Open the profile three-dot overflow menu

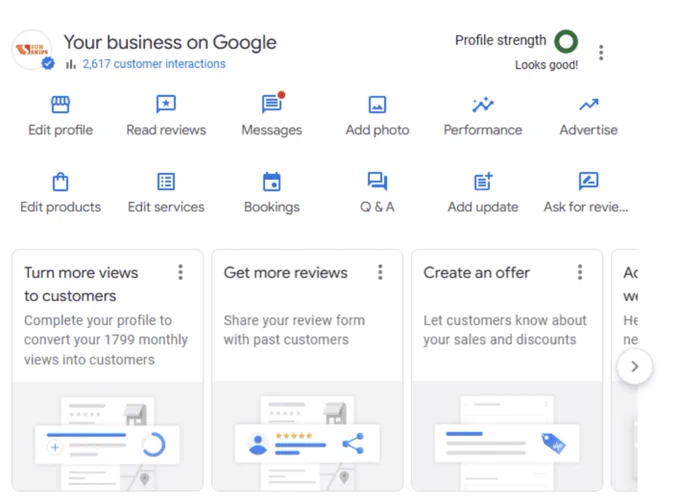coord(601,52)
